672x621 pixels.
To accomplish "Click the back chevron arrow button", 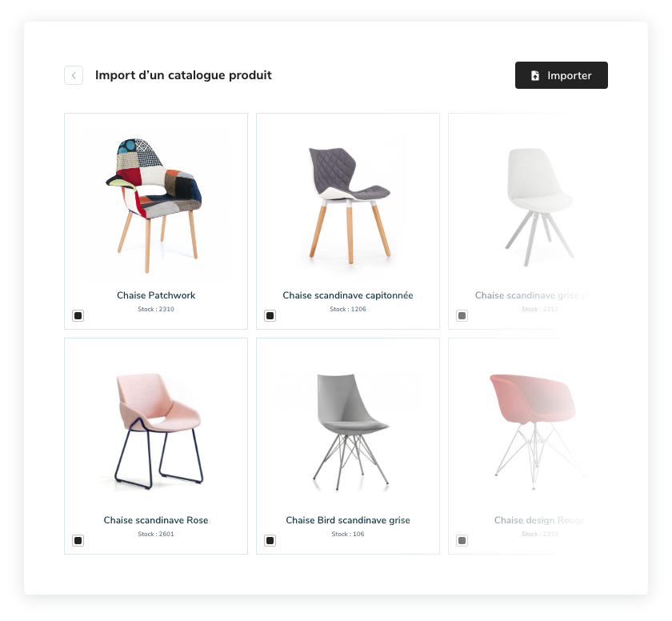I will (x=74, y=75).
